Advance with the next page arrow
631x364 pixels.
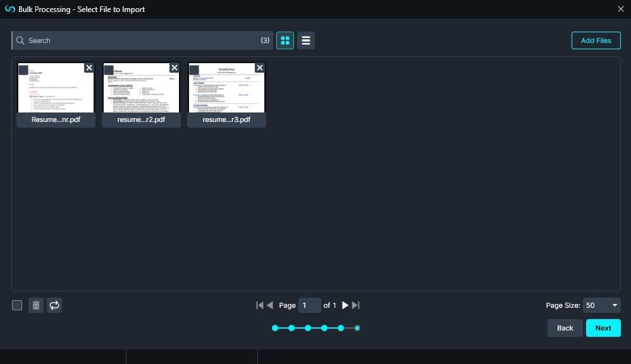(x=345, y=305)
